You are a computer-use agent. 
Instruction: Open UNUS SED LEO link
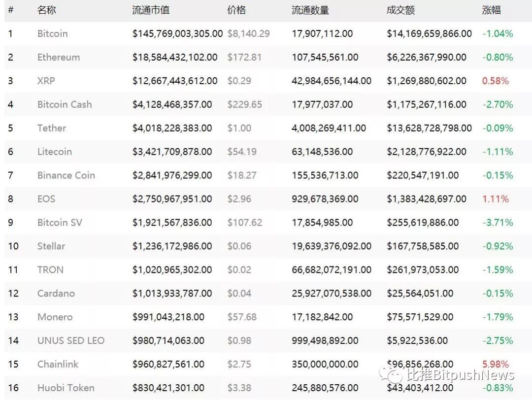(x=71, y=340)
